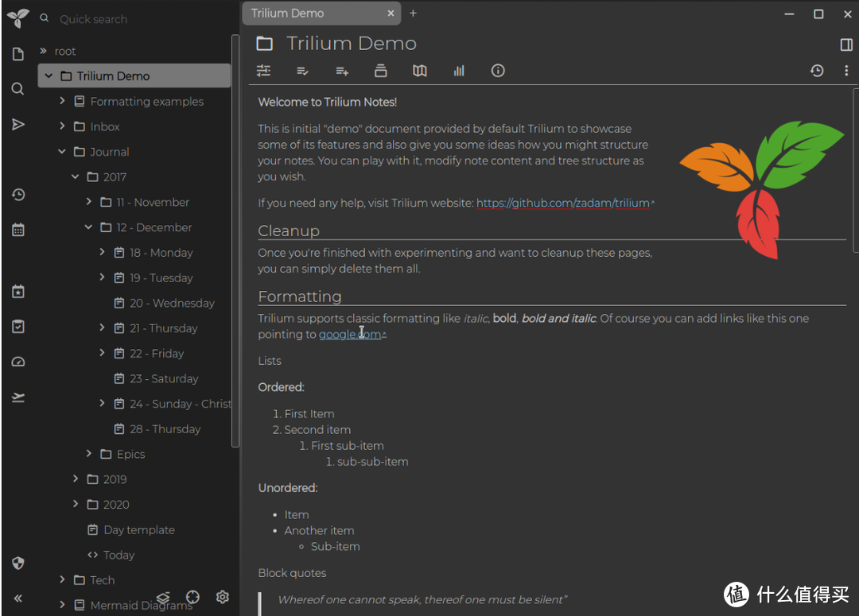View Note Info via the info icon
This screenshot has width=859, height=616.
[x=498, y=71]
